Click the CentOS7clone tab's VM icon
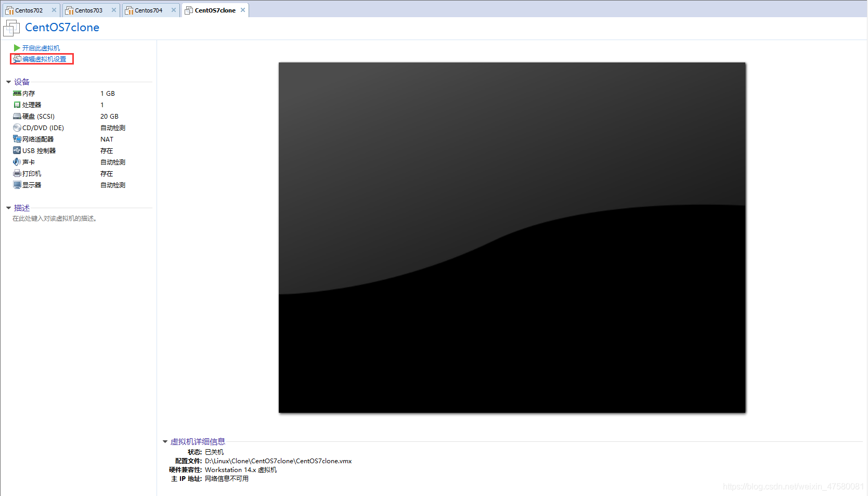 click(x=189, y=10)
